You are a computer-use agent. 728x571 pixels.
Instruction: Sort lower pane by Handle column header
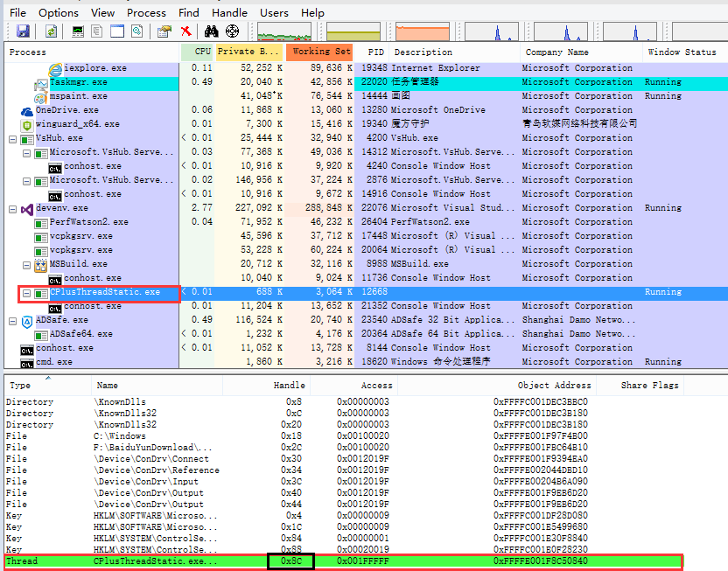tap(266, 385)
